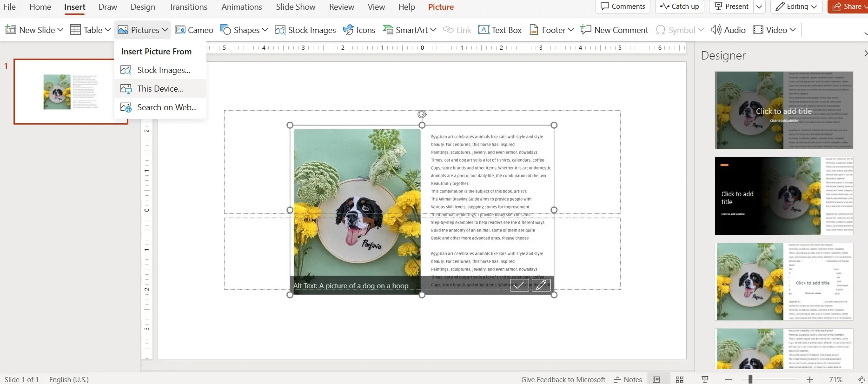Click the Footer icon

click(534, 30)
